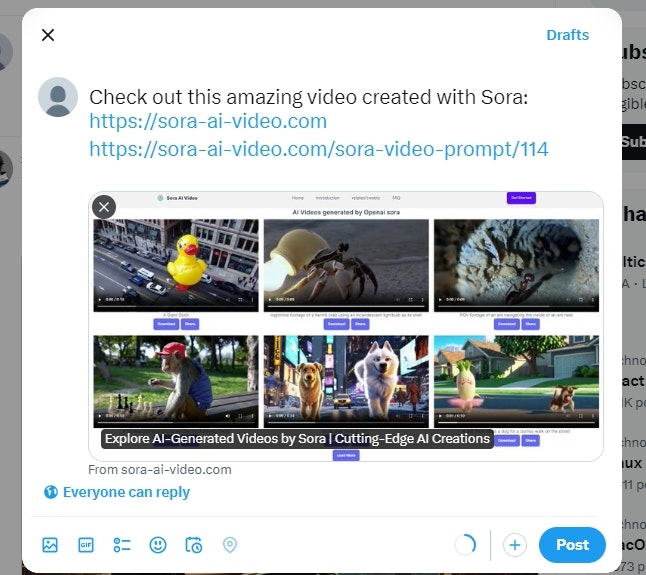Click the globe icon beside Everyone can reply
Screen dimensions: 646x575
pyautogui.click(x=51, y=492)
